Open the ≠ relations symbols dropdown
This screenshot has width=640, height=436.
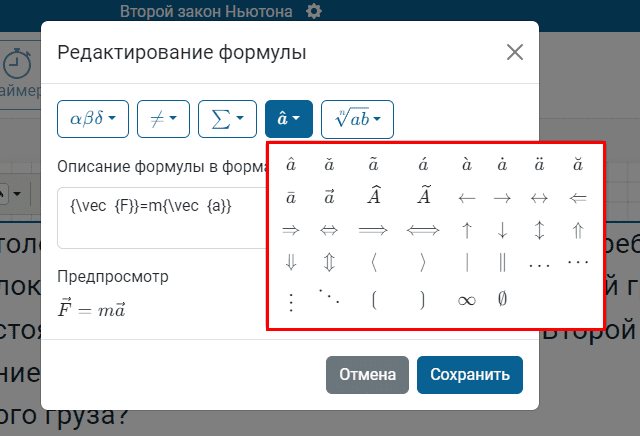pos(163,119)
